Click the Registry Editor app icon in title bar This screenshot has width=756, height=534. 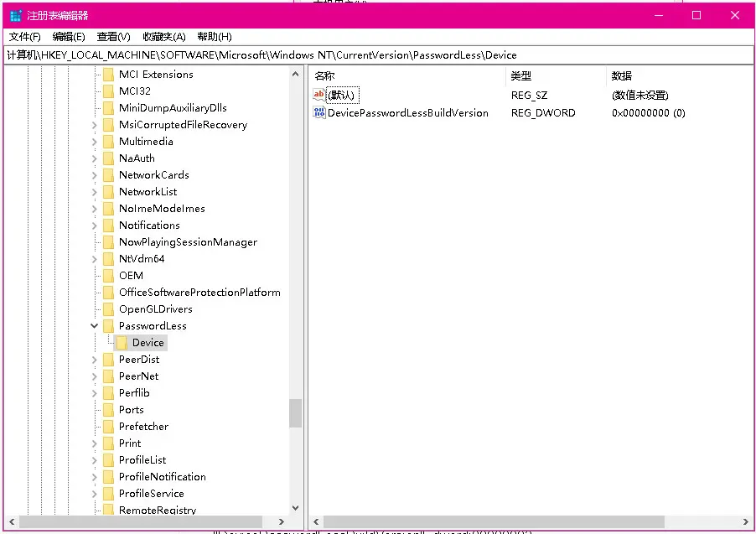pos(16,15)
